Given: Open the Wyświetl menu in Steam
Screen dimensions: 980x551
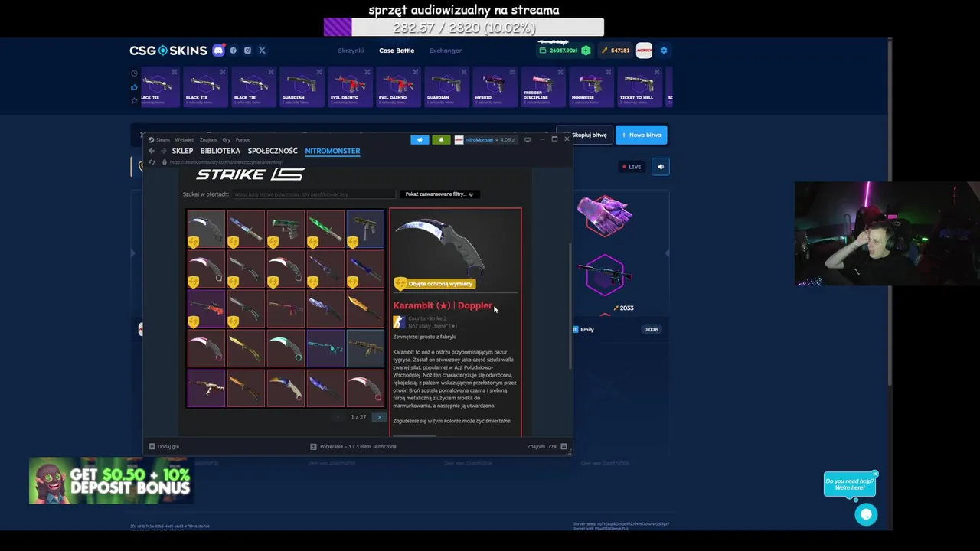Looking at the screenshot, I should pyautogui.click(x=185, y=140).
